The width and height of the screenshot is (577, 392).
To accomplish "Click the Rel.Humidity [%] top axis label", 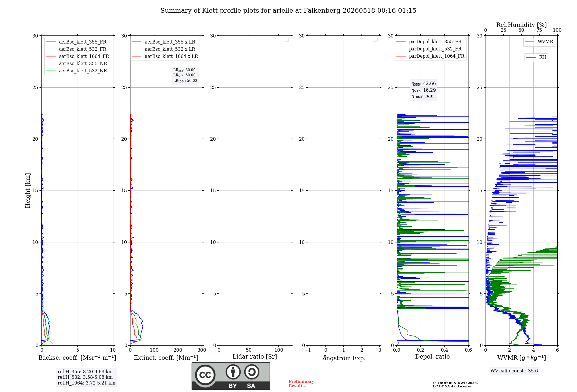I will pyautogui.click(x=522, y=25).
